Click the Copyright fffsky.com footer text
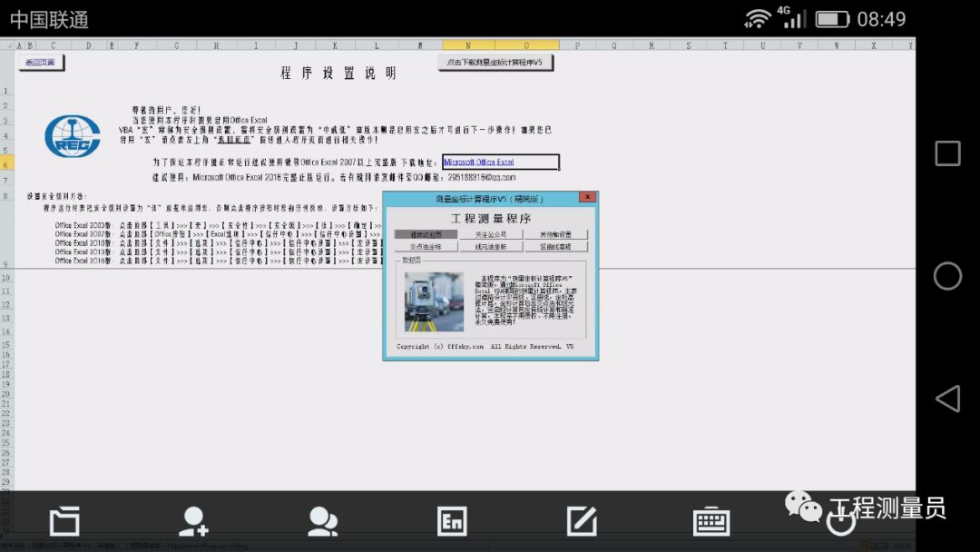Image resolution: width=980 pixels, height=552 pixels. tap(485, 346)
